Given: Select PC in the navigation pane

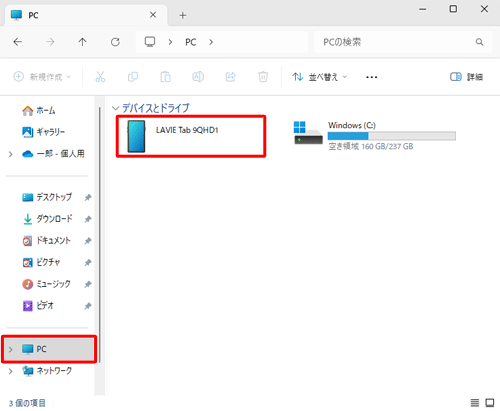Looking at the screenshot, I should (49, 349).
